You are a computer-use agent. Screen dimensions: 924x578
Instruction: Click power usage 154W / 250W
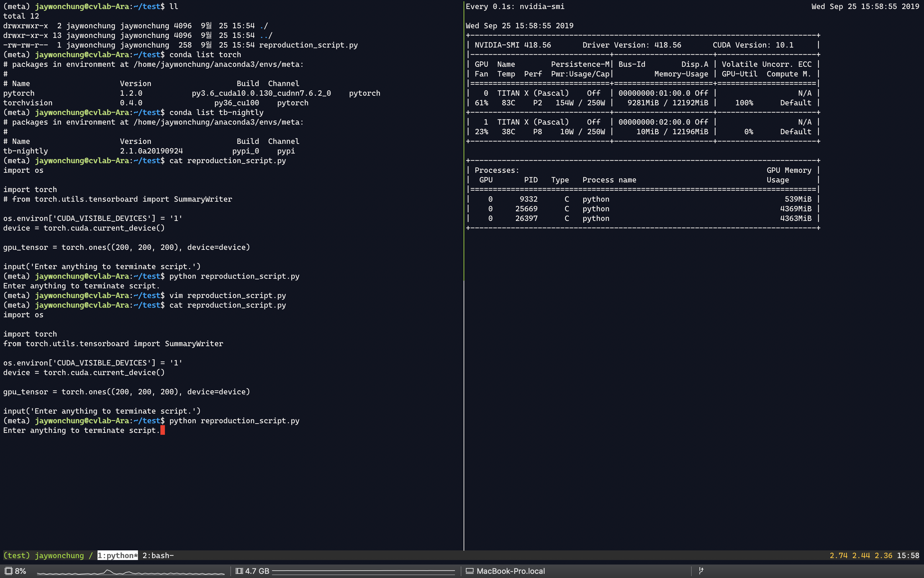pos(580,103)
